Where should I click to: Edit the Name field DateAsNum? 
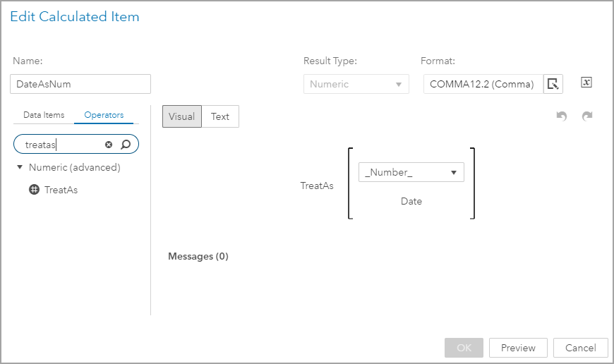point(81,84)
